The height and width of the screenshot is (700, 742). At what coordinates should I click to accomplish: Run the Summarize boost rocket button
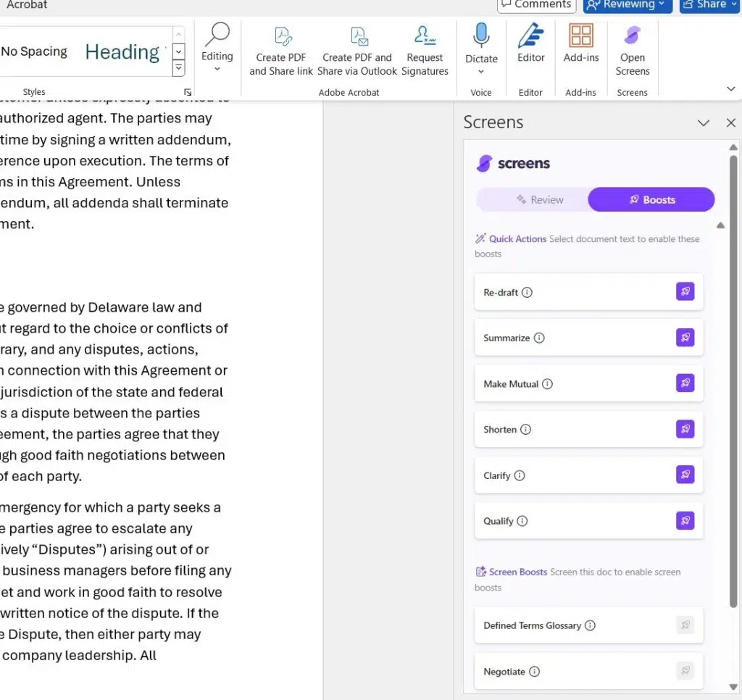[685, 338]
